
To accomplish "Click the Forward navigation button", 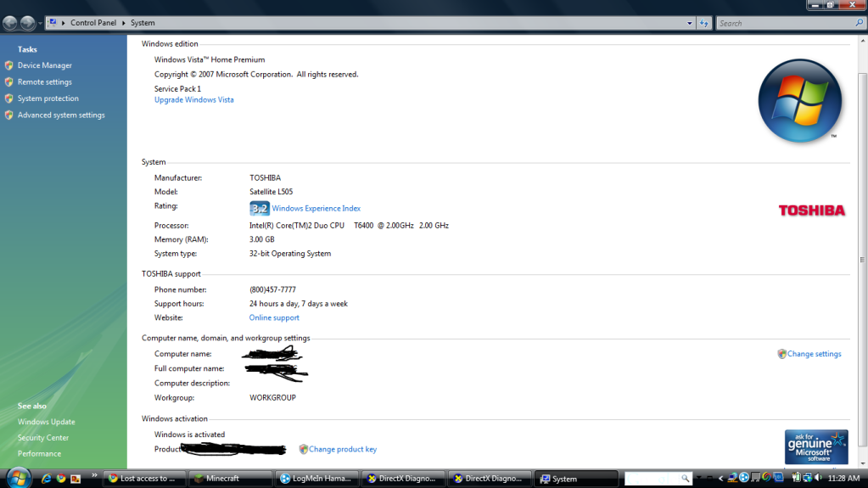I will tap(27, 23).
